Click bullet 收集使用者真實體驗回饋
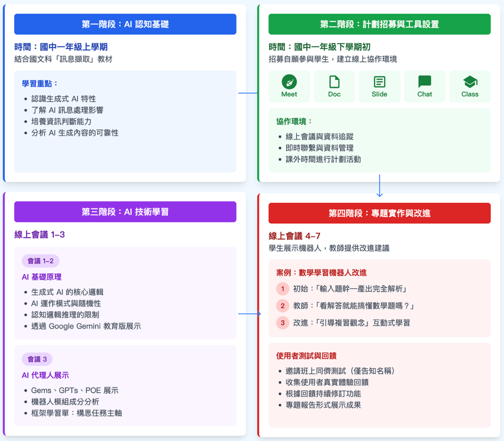 tap(327, 382)
